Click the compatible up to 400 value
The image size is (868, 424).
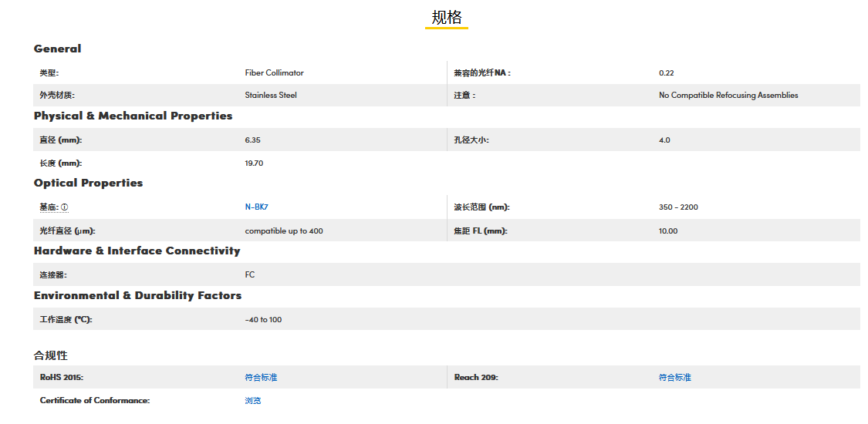(284, 231)
